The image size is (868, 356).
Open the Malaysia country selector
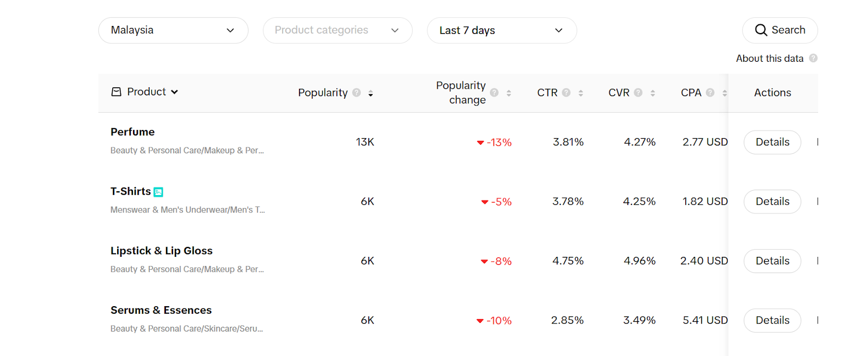tap(173, 30)
